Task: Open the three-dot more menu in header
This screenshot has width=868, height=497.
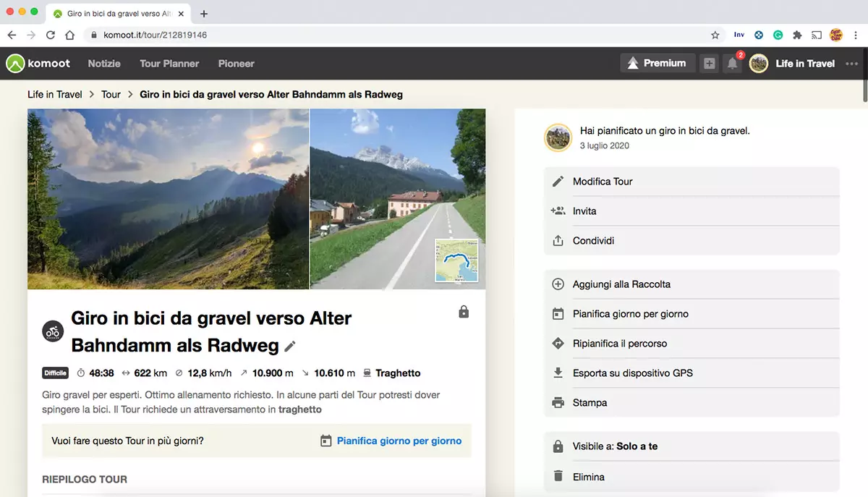Action: click(851, 64)
